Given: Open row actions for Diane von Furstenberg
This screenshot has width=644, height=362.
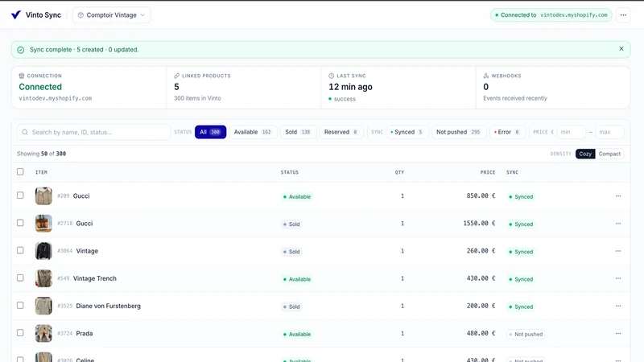Looking at the screenshot, I should 618,306.
